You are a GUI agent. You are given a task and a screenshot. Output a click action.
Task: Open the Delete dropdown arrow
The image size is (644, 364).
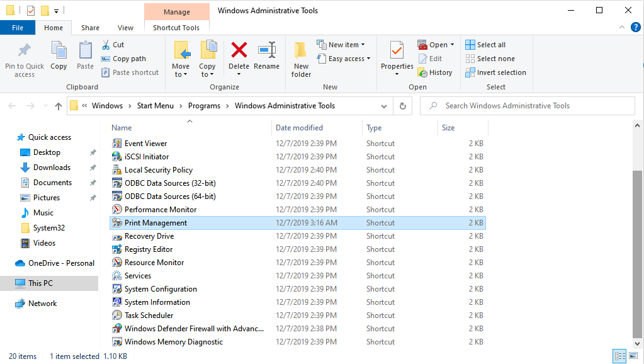pos(239,74)
